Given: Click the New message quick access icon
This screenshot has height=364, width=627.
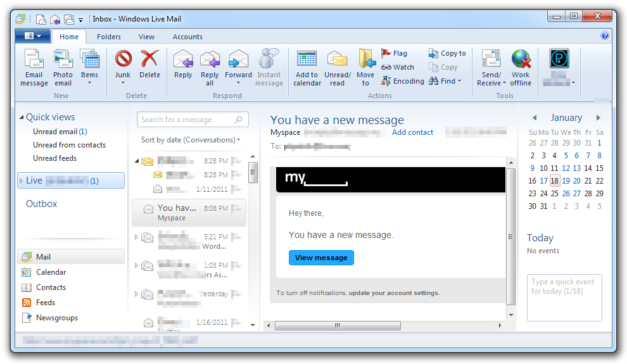Looking at the screenshot, I should coord(41,19).
